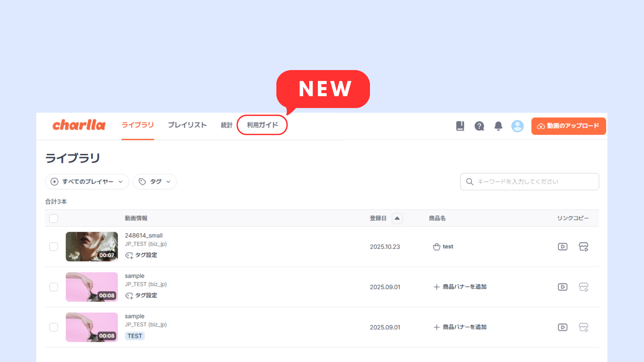Screen dimensions: 644x362
Task: Toggle the select-all header checkbox
Action: tap(54, 219)
